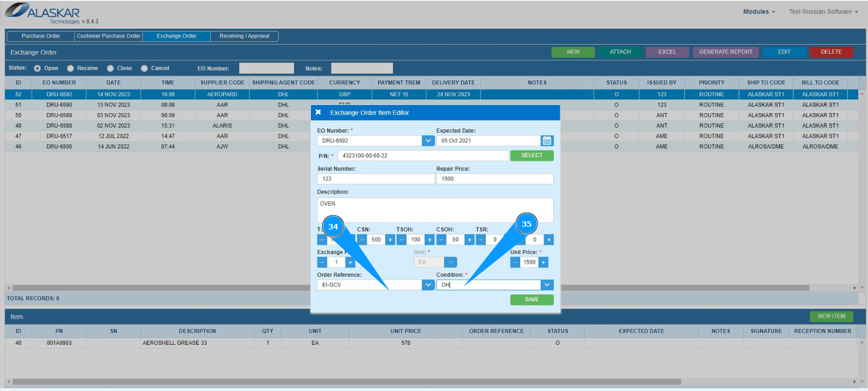Click the Description text area
The height and width of the screenshot is (391, 868).
click(x=435, y=210)
